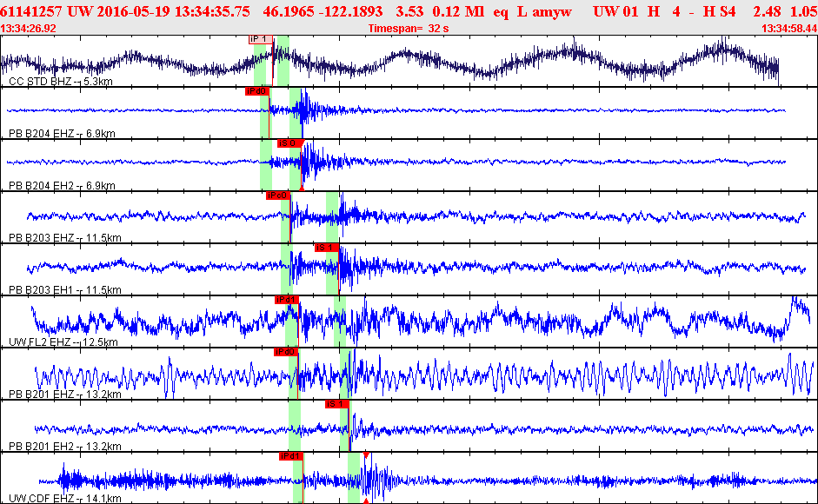Select the CC STD BHZ channel label
The image size is (818, 504).
tap(61, 82)
